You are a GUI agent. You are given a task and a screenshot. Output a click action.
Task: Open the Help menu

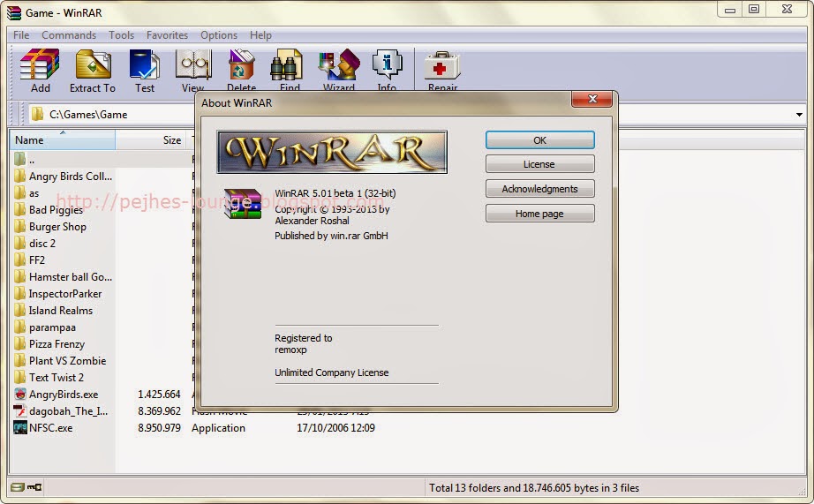tap(260, 35)
